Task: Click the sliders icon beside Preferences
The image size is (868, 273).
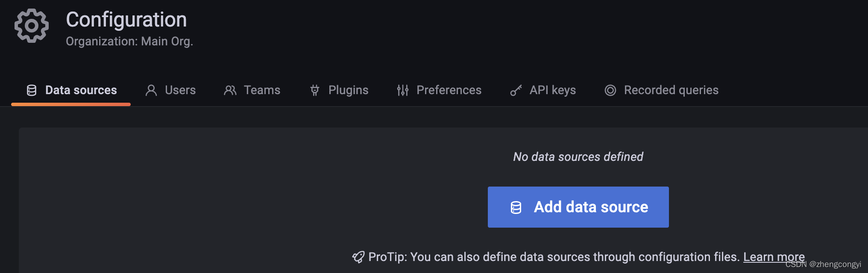Action: 403,90
